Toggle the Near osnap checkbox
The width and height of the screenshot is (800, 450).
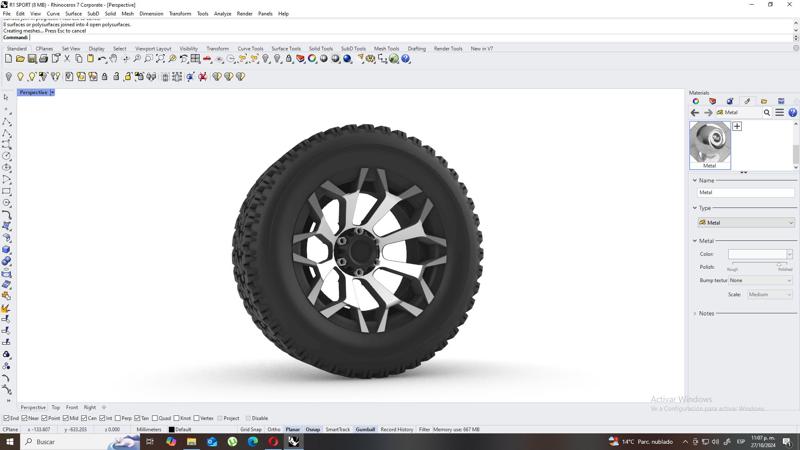[24, 418]
